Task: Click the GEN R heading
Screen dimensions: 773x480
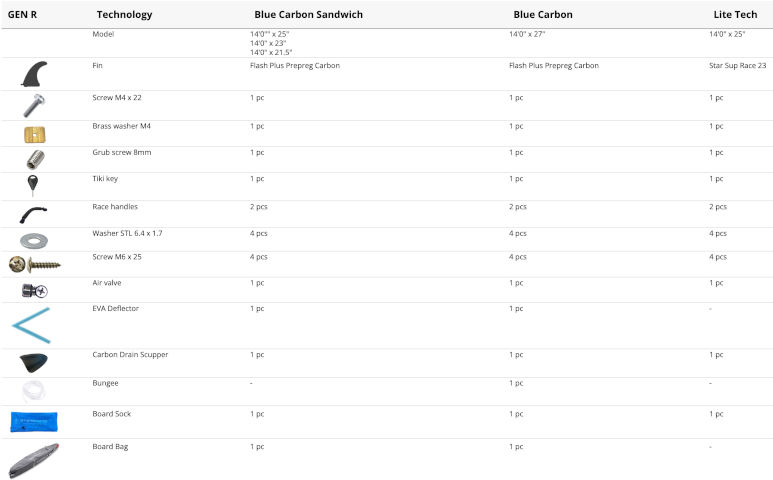Action: click(x=23, y=15)
